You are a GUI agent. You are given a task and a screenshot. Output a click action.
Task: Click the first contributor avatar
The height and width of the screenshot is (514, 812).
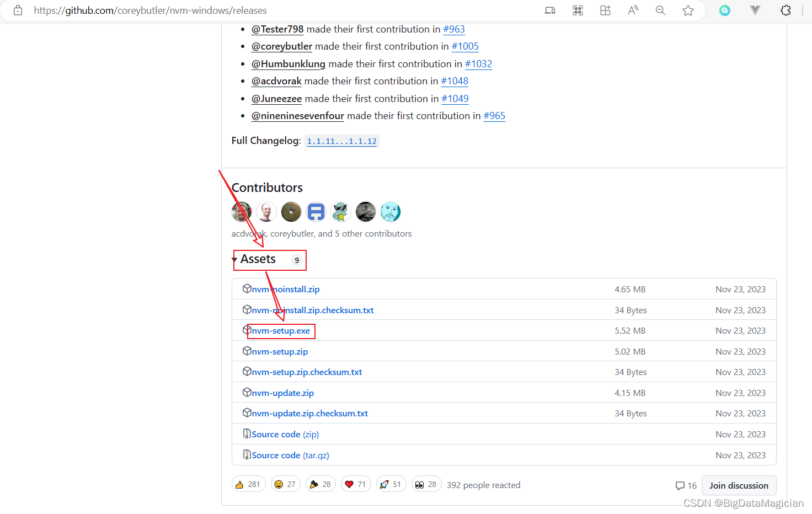point(242,212)
